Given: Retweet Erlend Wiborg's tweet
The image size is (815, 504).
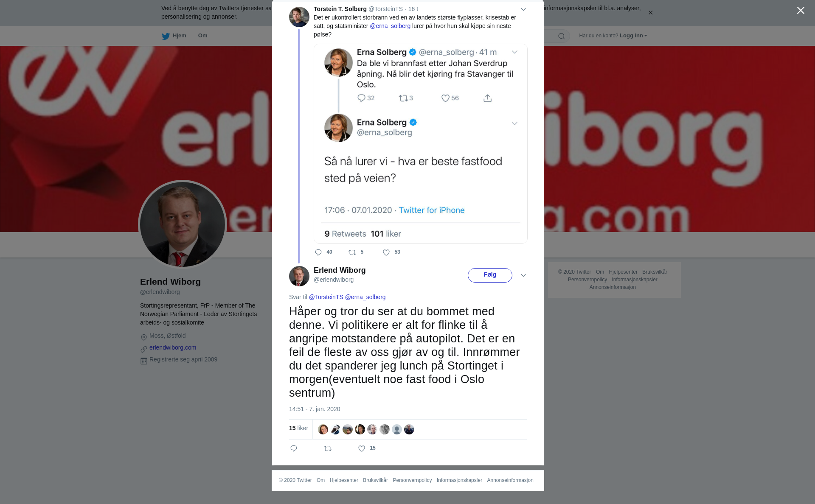Looking at the screenshot, I should 328,448.
